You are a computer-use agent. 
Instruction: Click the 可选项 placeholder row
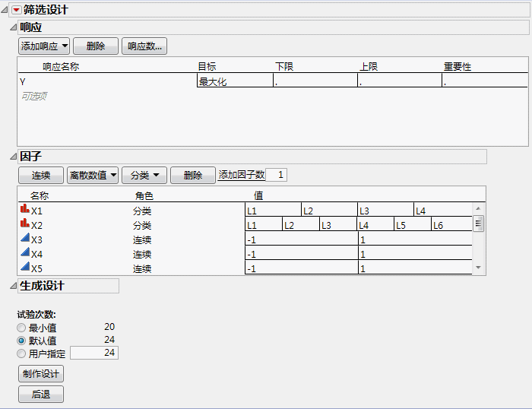(x=34, y=97)
